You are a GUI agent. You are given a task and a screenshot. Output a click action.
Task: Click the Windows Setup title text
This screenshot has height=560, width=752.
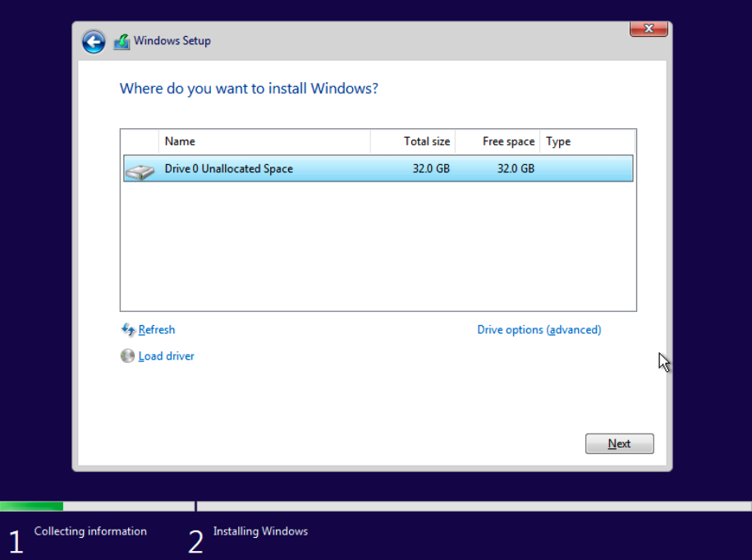click(172, 41)
